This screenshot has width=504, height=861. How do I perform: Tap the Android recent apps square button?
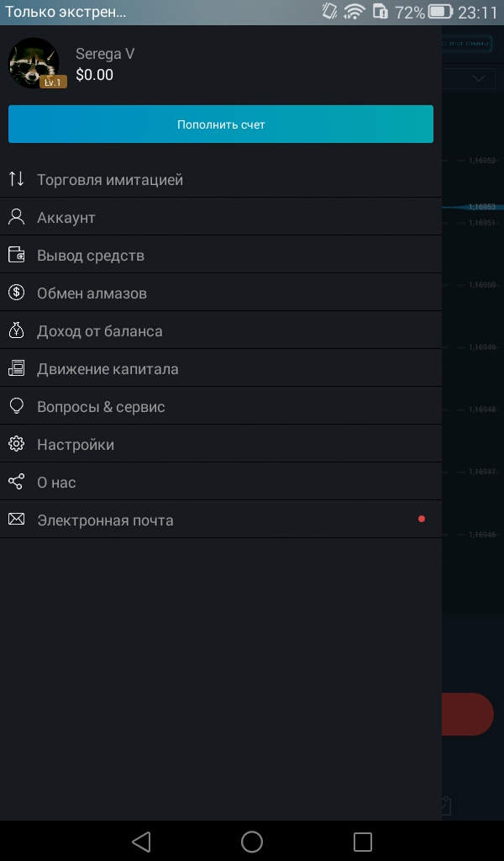363,841
